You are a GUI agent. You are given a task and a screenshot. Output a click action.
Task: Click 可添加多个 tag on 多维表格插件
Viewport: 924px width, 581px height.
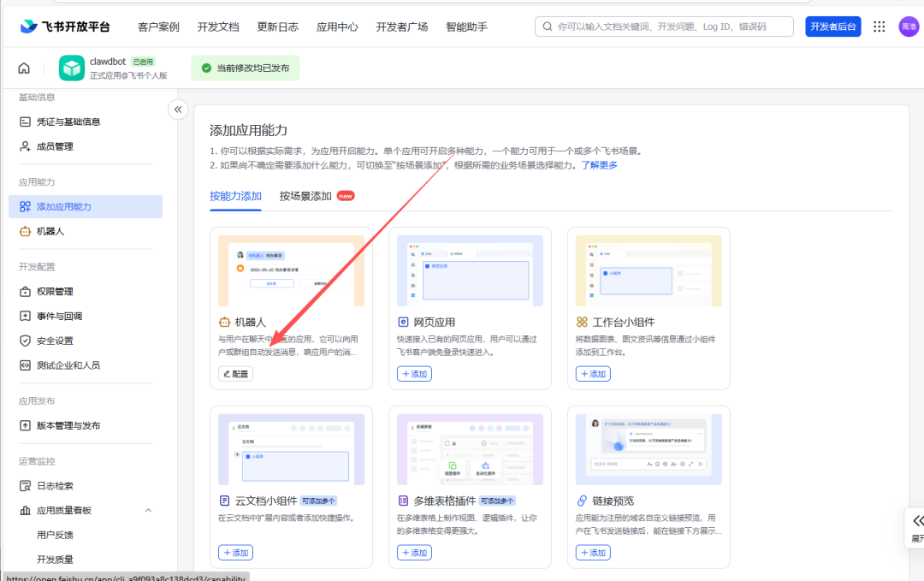point(497,501)
